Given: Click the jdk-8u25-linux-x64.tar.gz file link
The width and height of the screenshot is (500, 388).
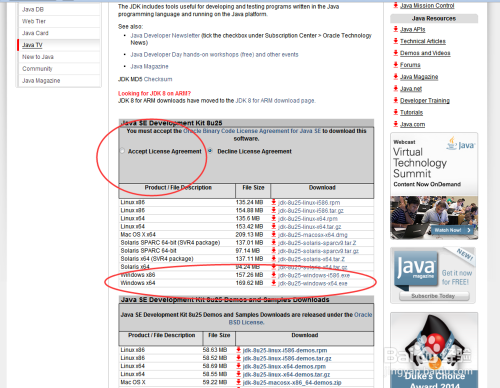Looking at the screenshot, I should pyautogui.click(x=310, y=227).
